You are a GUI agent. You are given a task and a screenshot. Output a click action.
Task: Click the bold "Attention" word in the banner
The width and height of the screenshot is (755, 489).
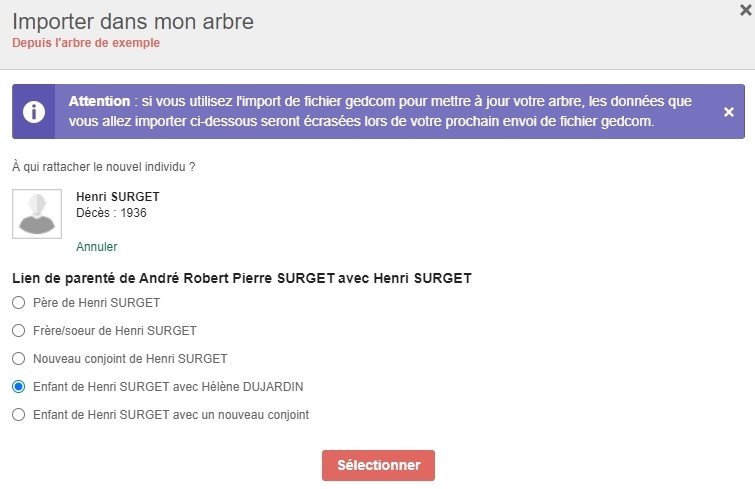(x=99, y=101)
